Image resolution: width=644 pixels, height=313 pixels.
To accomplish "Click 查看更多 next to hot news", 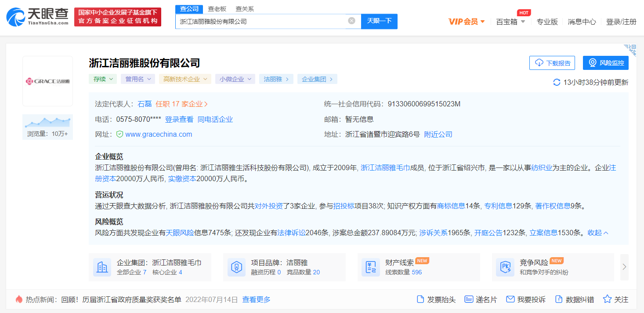I will [257, 299].
